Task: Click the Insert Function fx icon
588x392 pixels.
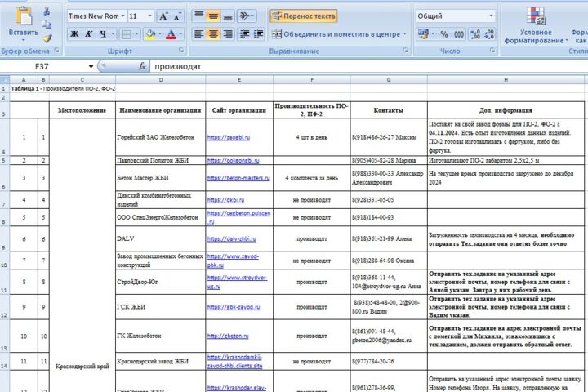Action: (142, 66)
